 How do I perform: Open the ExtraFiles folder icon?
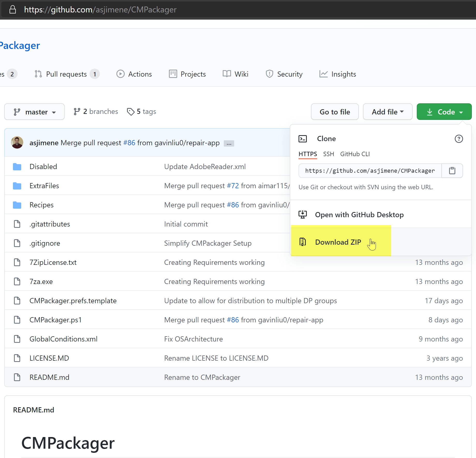pyautogui.click(x=17, y=186)
